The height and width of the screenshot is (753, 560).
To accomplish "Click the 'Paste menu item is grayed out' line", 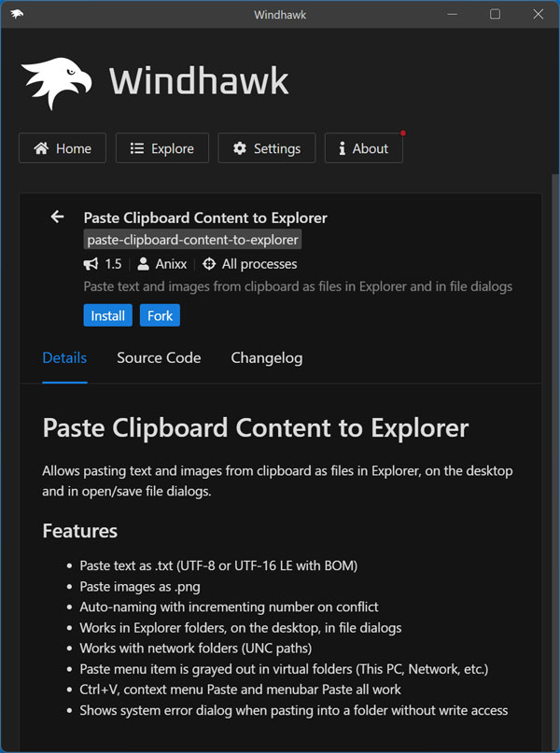I will coord(284,669).
